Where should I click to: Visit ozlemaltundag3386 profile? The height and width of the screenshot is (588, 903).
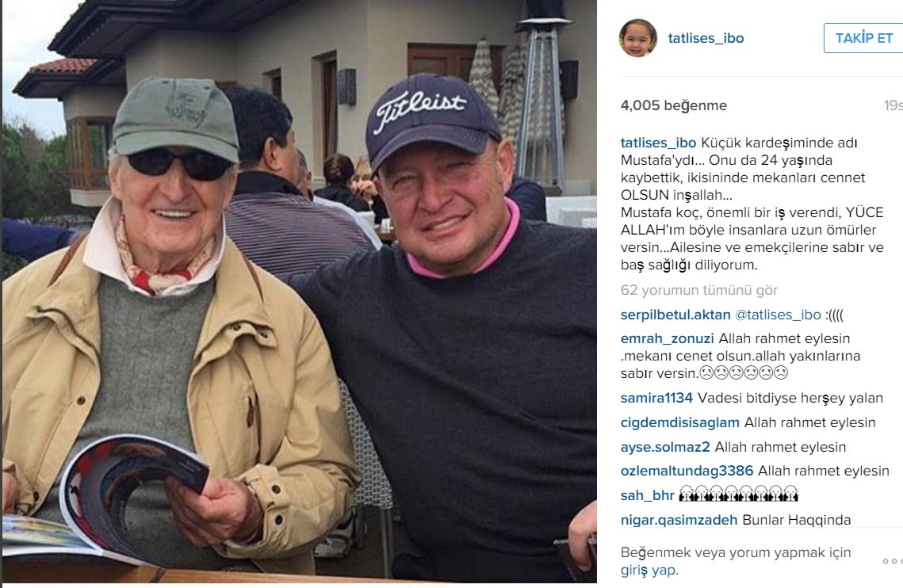[687, 471]
